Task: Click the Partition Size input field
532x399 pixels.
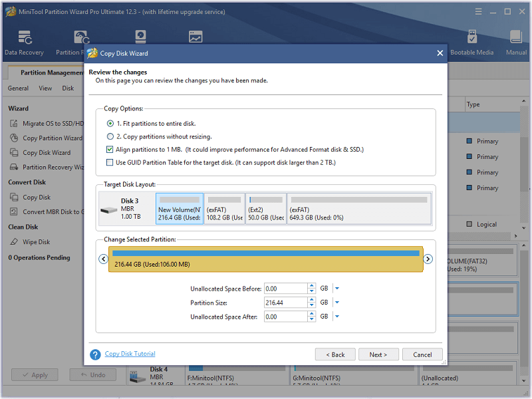Action: (x=286, y=303)
